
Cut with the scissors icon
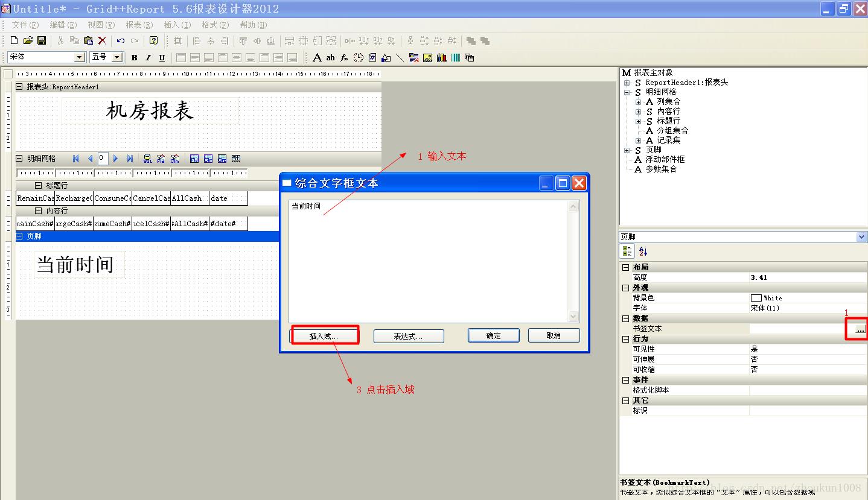[60, 40]
